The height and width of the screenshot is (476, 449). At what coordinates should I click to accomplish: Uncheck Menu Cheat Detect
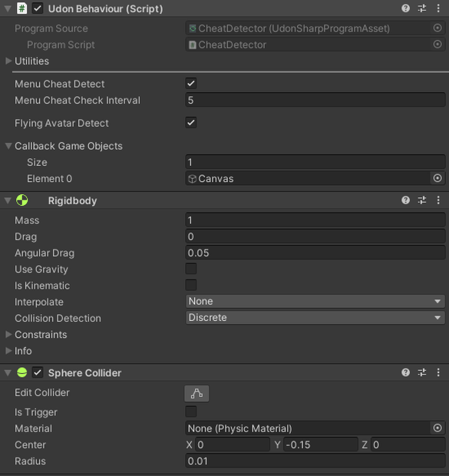(191, 84)
